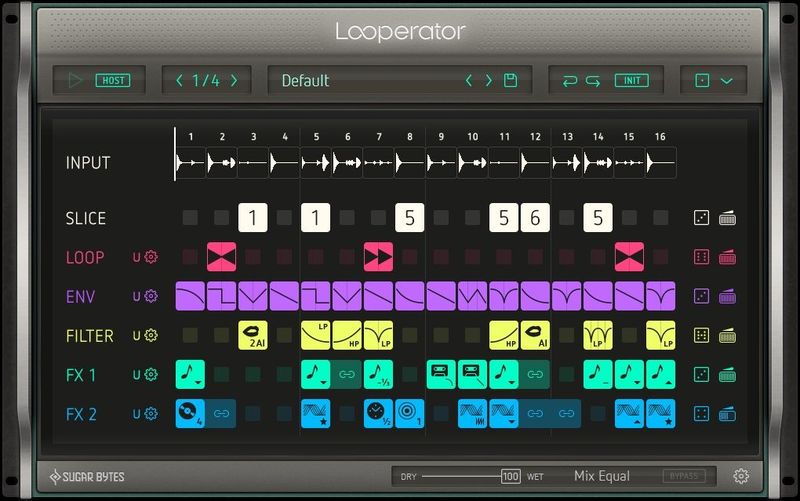Open the Default preset name field
Viewport: 800px width, 501px height.
(x=306, y=81)
